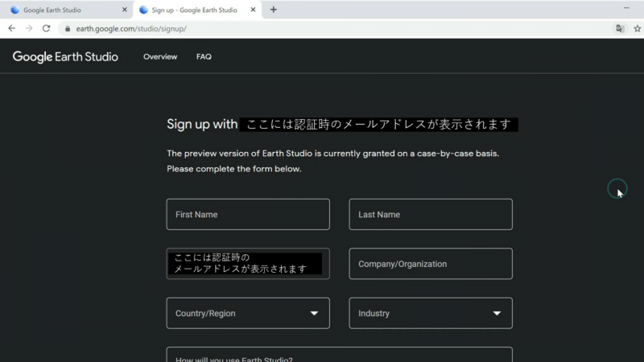Open the Industry dropdown
Screen dimensions: 644x362
431,313
